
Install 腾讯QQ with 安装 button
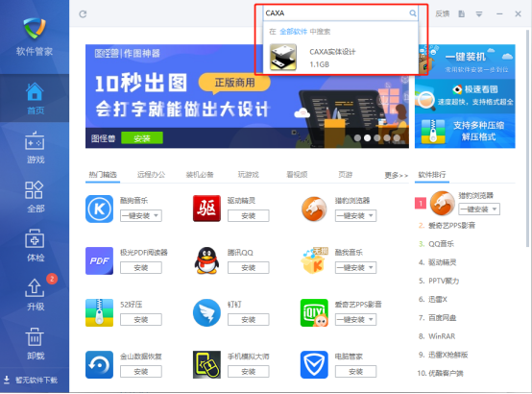(x=249, y=268)
